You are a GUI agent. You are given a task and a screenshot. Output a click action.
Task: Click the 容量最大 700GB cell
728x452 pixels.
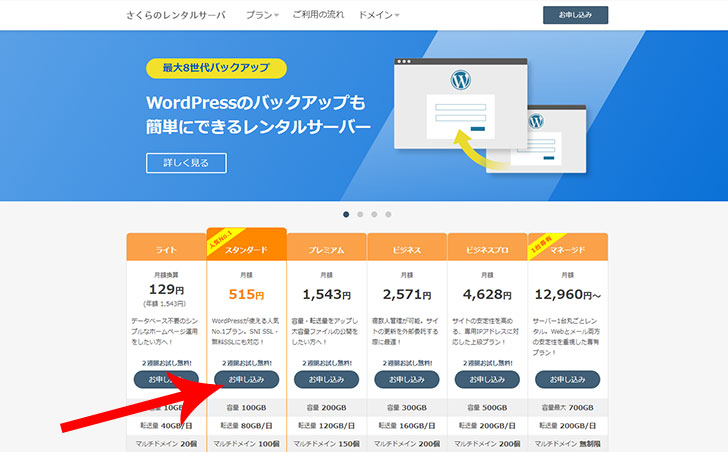(x=567, y=407)
